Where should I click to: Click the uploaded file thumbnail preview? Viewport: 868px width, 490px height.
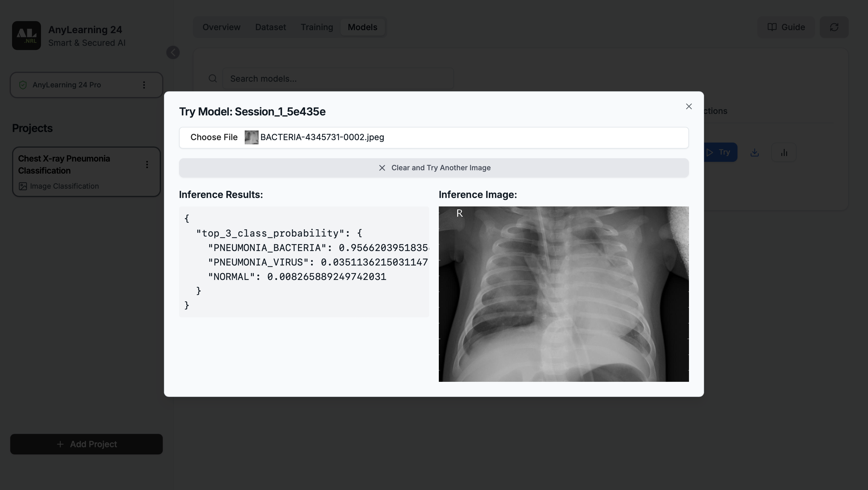(251, 137)
